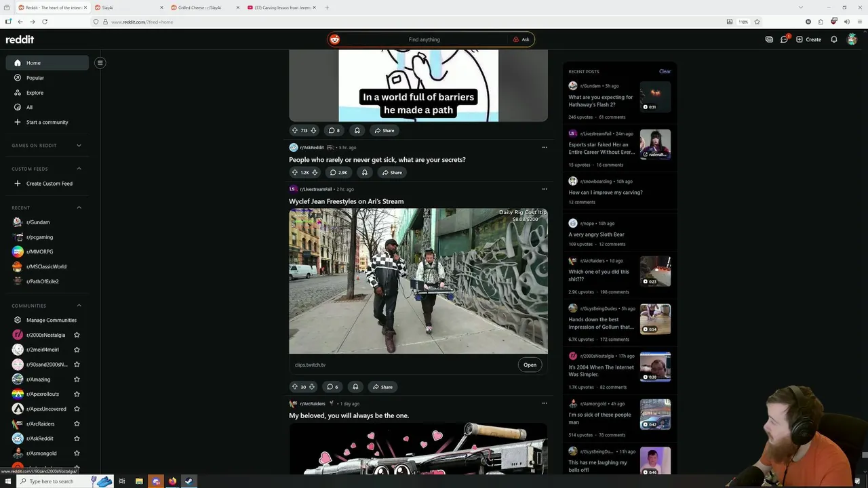The image size is (868, 488).
Task: Favorite the r/90sand2000sN community star
Action: pyautogui.click(x=77, y=365)
